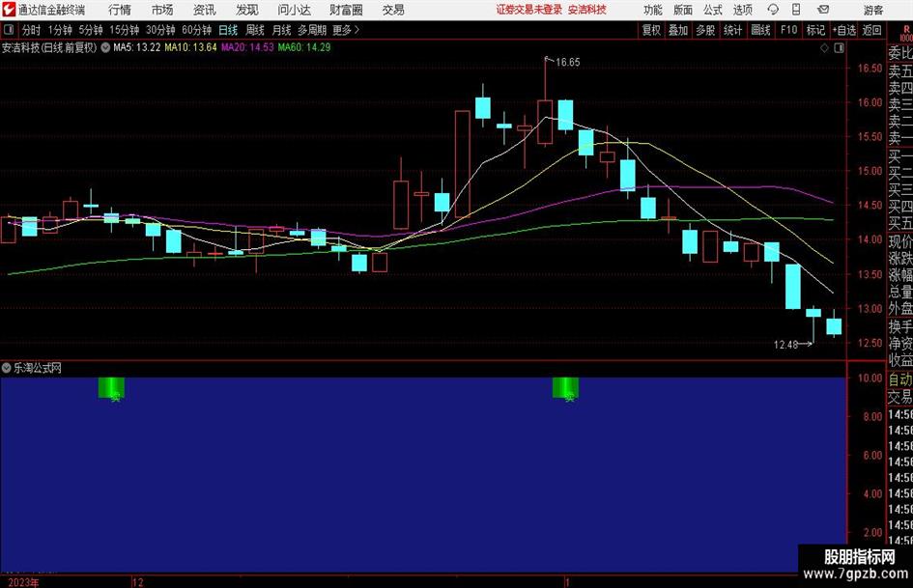This screenshot has height=588, width=913.
Task: Switch to 60分钟 period
Action: pyautogui.click(x=197, y=30)
